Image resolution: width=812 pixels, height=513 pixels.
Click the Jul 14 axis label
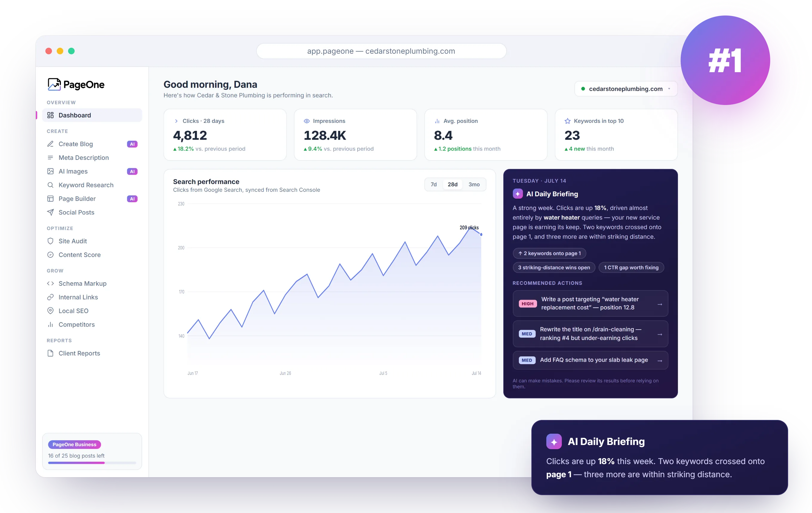click(476, 373)
